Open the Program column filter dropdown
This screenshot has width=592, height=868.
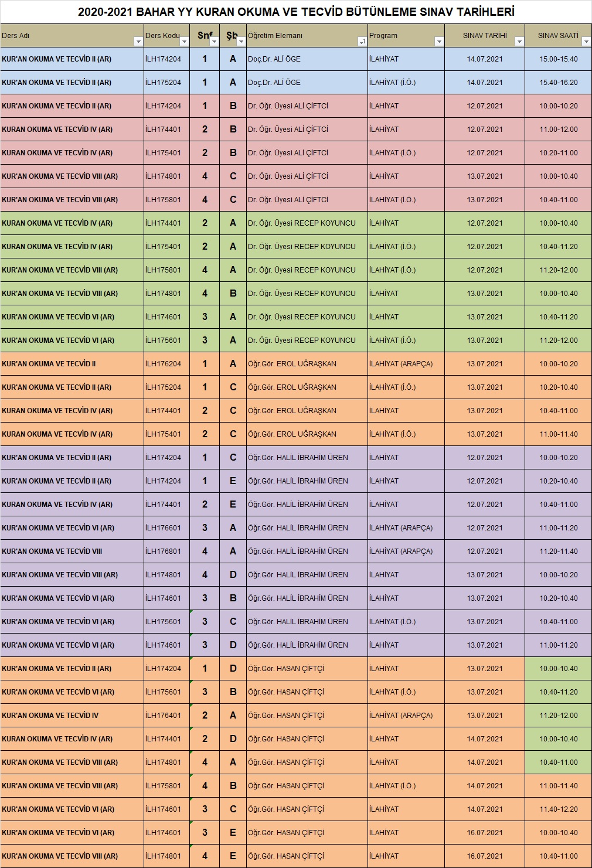tap(439, 42)
